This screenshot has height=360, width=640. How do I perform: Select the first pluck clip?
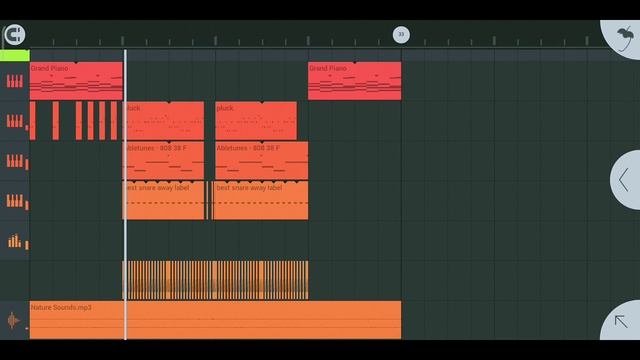(x=164, y=121)
